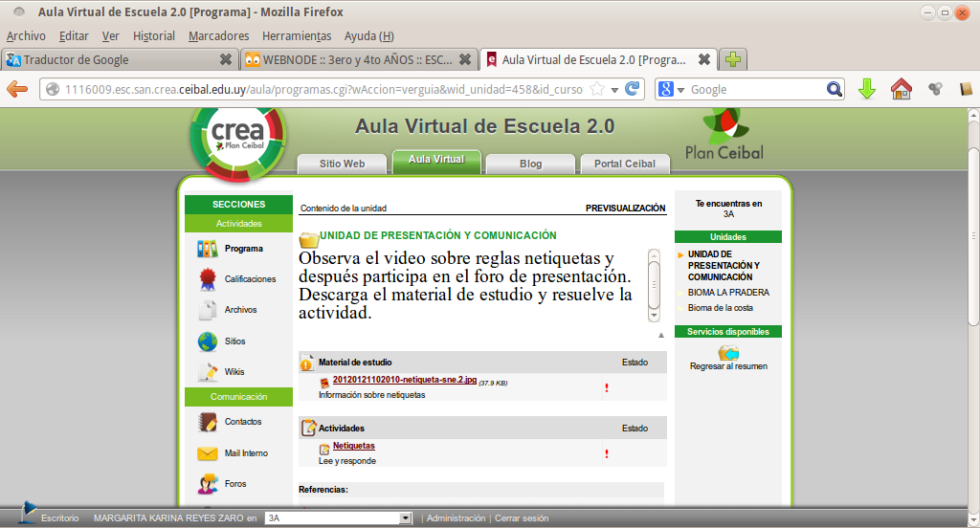Select the Sitios globe icon
The width and height of the screenshot is (980, 528).
click(207, 341)
